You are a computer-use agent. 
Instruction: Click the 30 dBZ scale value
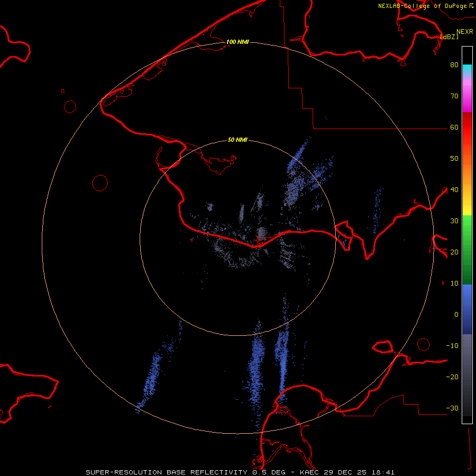pos(454,221)
